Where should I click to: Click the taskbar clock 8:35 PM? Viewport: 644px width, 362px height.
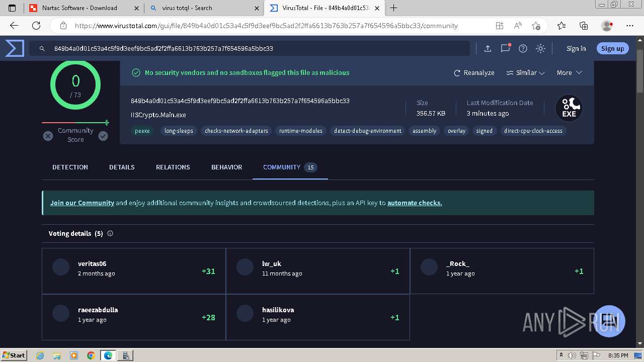tap(618, 355)
